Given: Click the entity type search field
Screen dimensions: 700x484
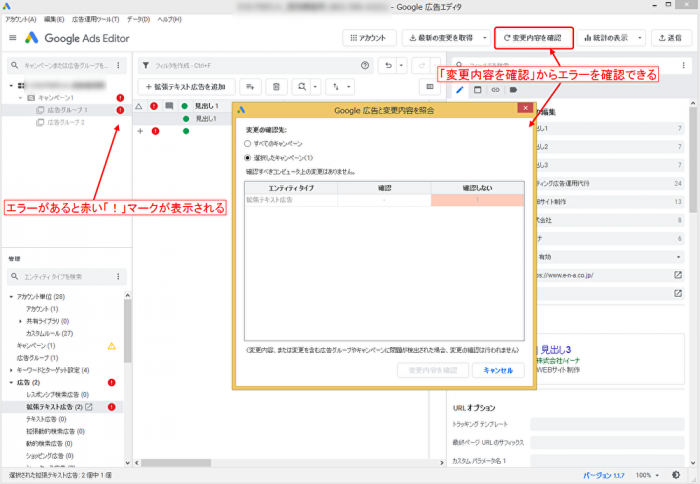Looking at the screenshot, I should pos(65,277).
